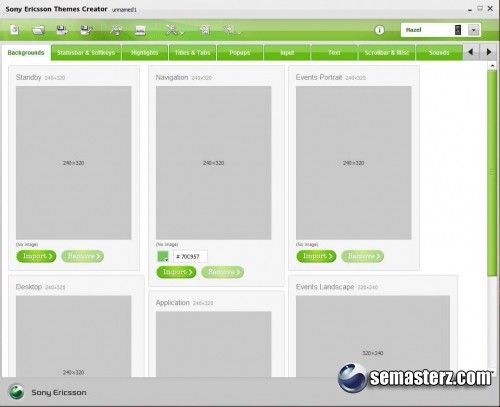Click the Sony Ericsson footer text

click(59, 392)
